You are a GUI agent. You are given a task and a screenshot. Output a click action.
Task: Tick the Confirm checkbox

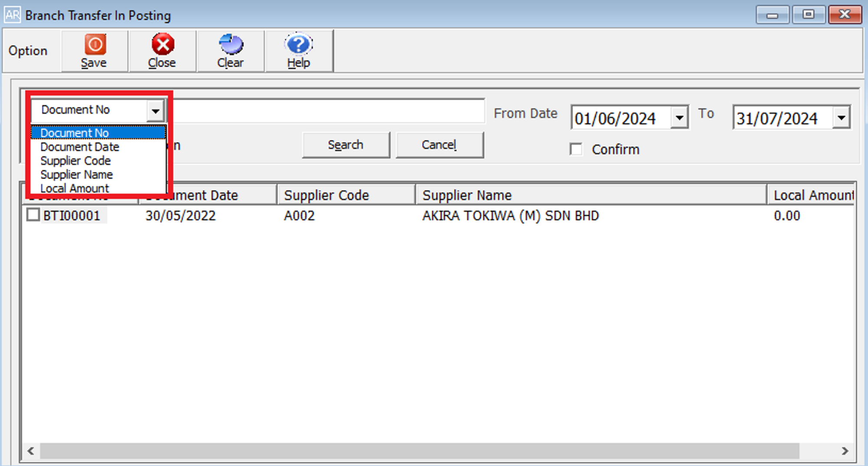coord(576,149)
